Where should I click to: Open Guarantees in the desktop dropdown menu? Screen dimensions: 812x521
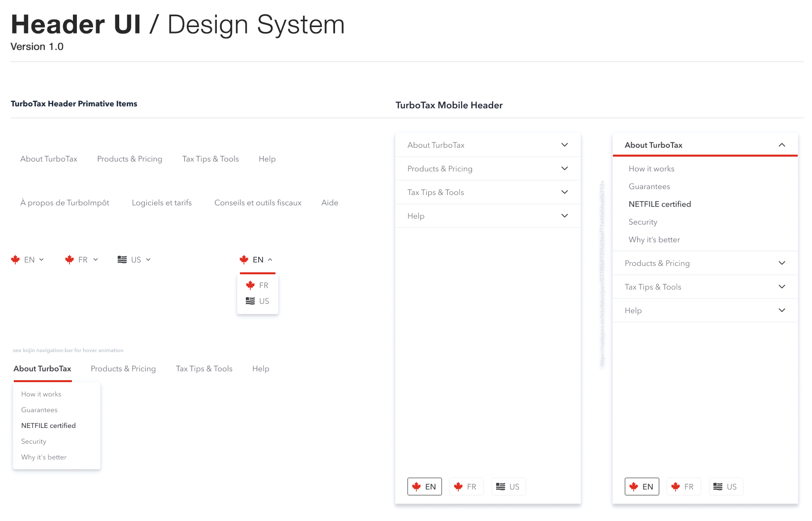click(x=39, y=410)
